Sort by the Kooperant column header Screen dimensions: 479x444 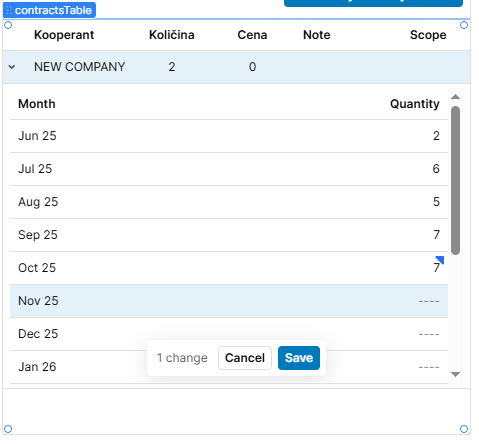[64, 35]
